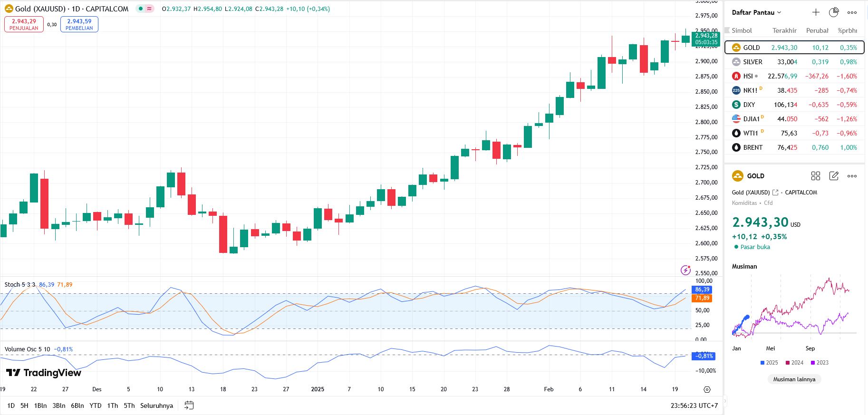This screenshot has height=415, width=868.
Task: Toggle the 2025 seasonal legend series
Action: 769,363
